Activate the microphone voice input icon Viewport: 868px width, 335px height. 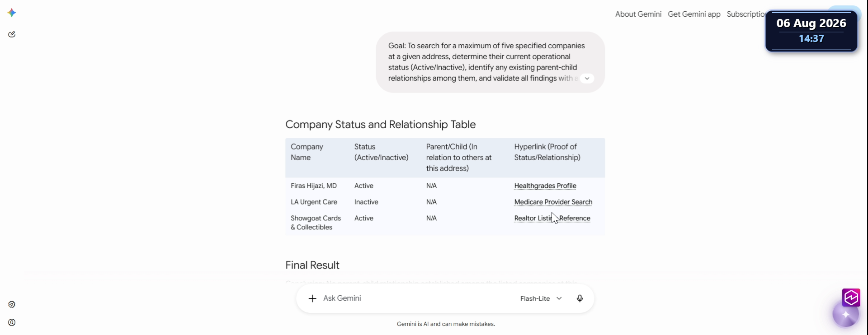(580, 298)
